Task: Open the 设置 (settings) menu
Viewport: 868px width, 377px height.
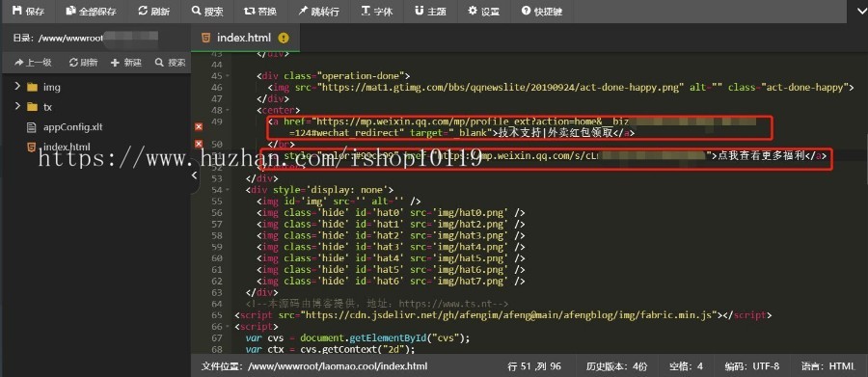Action: coord(483,11)
